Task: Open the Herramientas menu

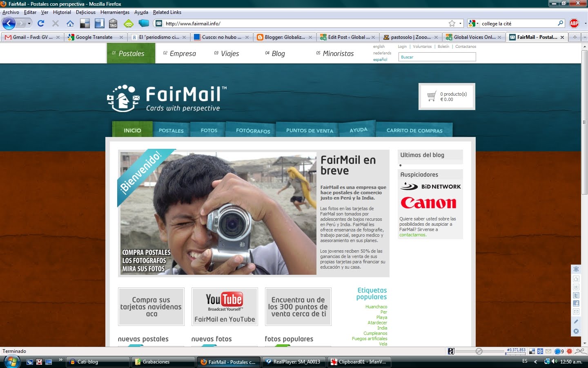Action: click(115, 12)
